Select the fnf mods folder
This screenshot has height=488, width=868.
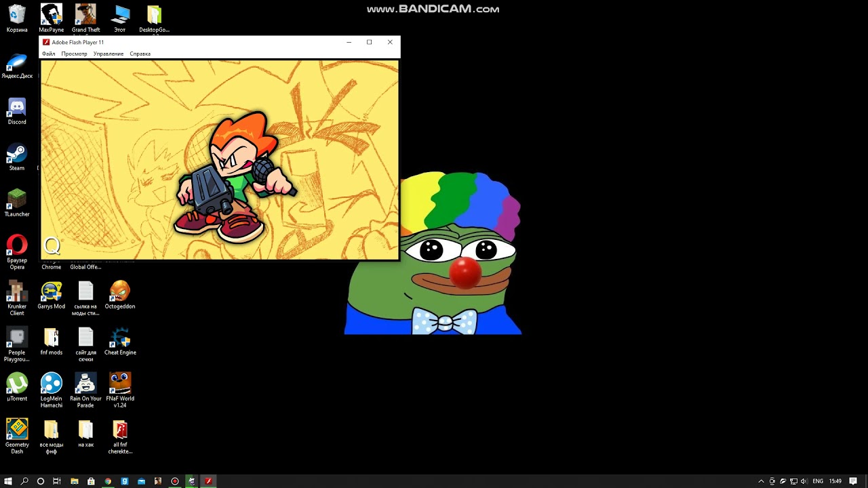click(x=52, y=341)
